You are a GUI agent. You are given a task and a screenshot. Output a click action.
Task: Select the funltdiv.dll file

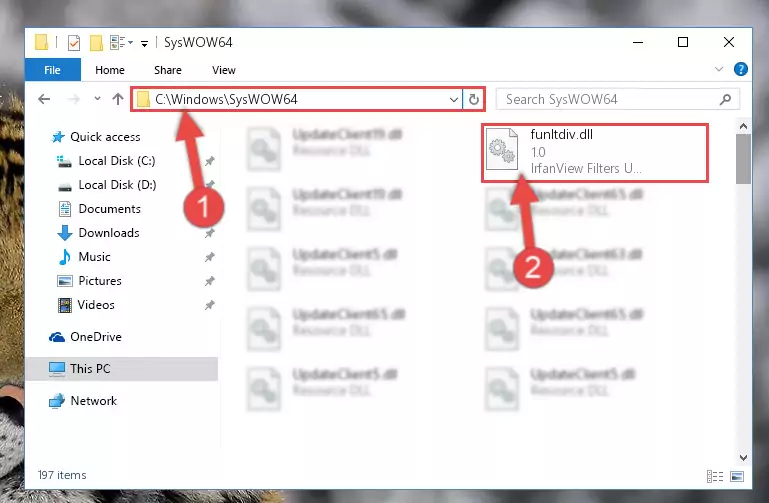pyautogui.click(x=595, y=152)
